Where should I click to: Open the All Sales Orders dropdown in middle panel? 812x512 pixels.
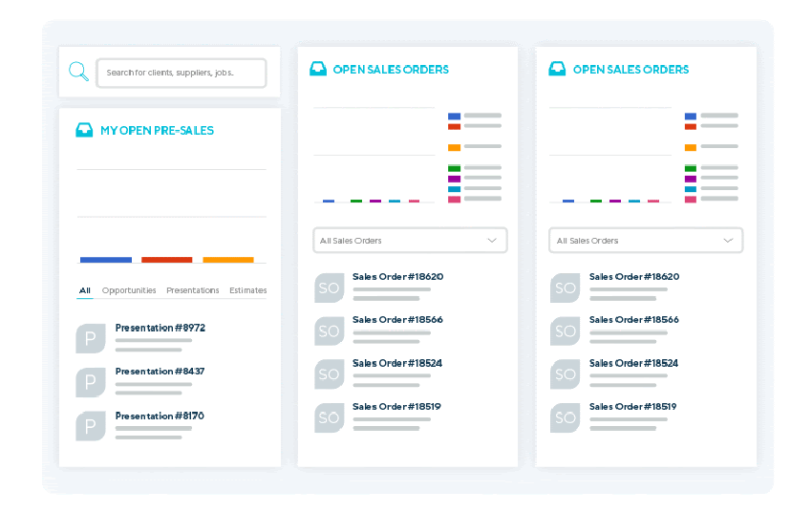[x=410, y=240]
